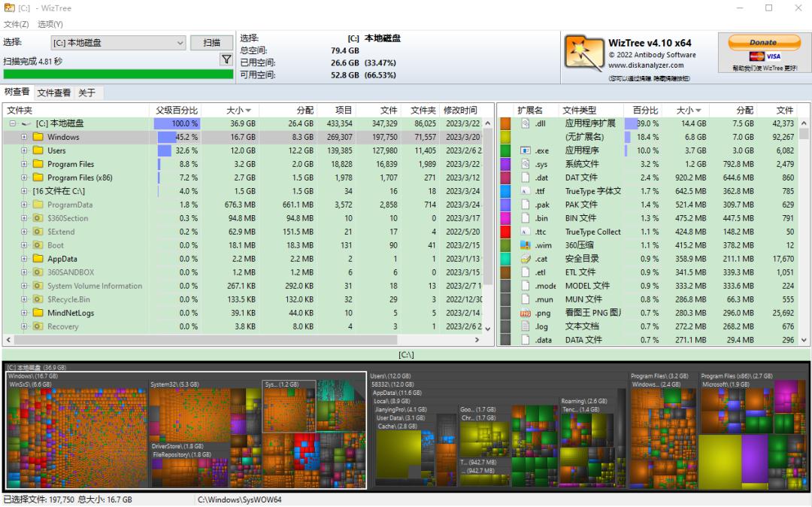The height and width of the screenshot is (507, 812).
Task: Open the 关于 tab
Action: [88, 93]
